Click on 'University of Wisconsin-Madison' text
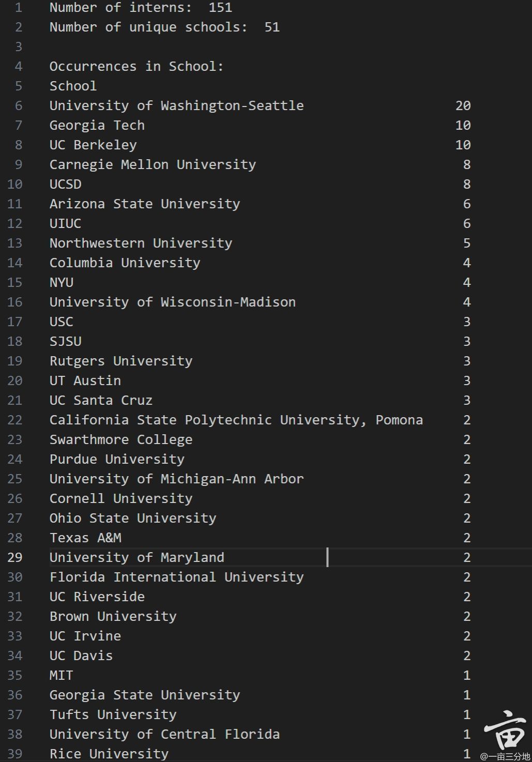Screen dimensions: 532x762 pos(172,302)
